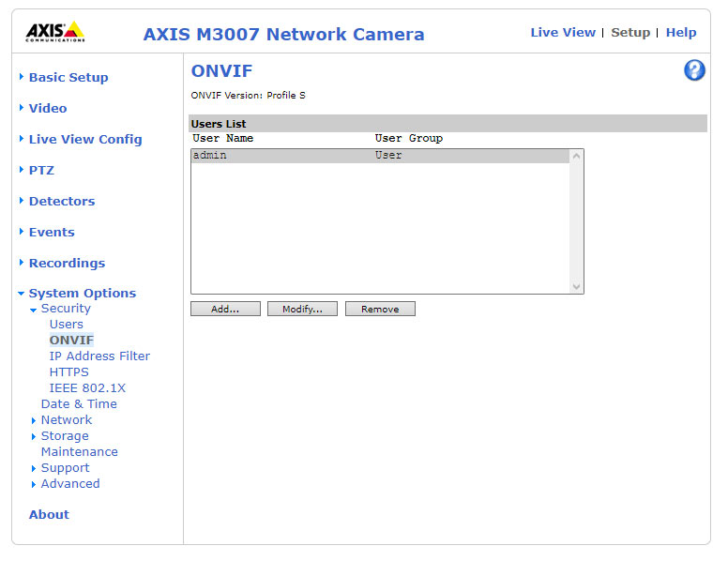Click scrollbar down arrow in Users List
The height and width of the screenshot is (561, 728).
(x=576, y=286)
